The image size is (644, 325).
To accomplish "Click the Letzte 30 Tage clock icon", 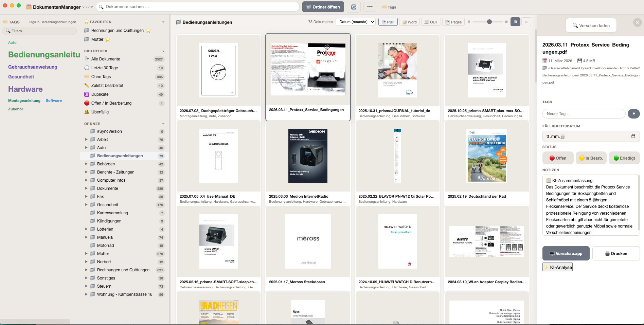I will [87, 68].
